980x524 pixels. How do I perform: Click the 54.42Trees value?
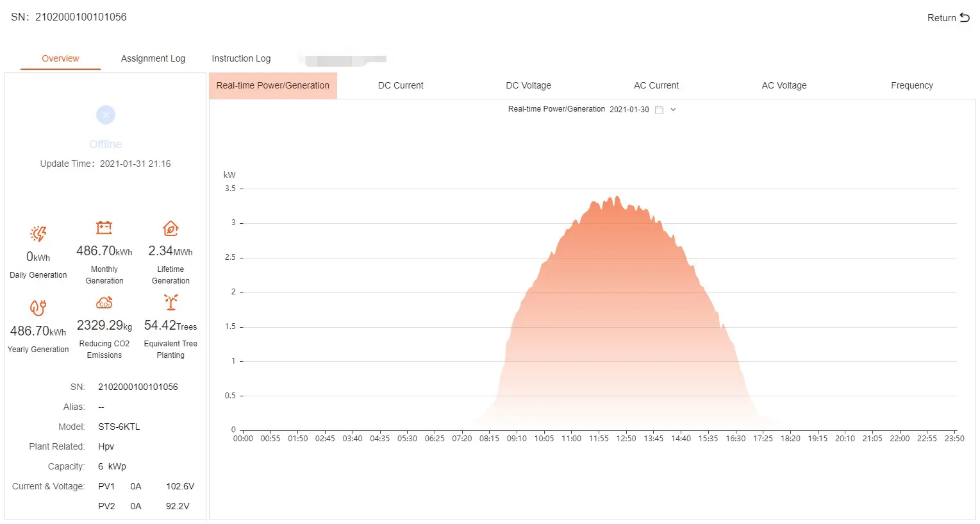click(x=170, y=325)
